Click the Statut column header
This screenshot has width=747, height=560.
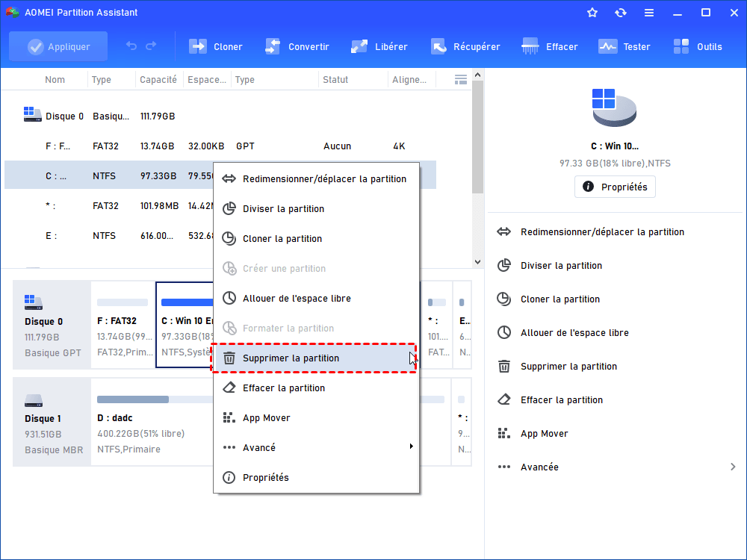(x=335, y=80)
